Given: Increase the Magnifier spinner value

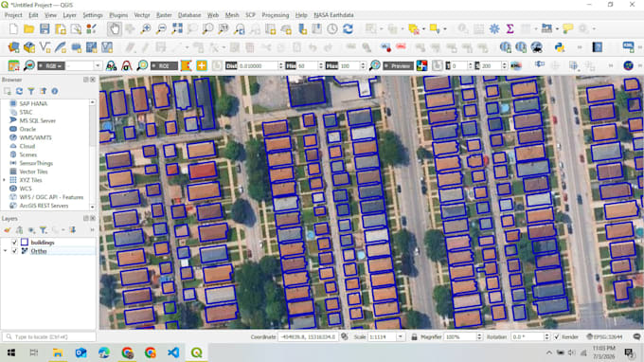Looking at the screenshot, I should [479, 335].
